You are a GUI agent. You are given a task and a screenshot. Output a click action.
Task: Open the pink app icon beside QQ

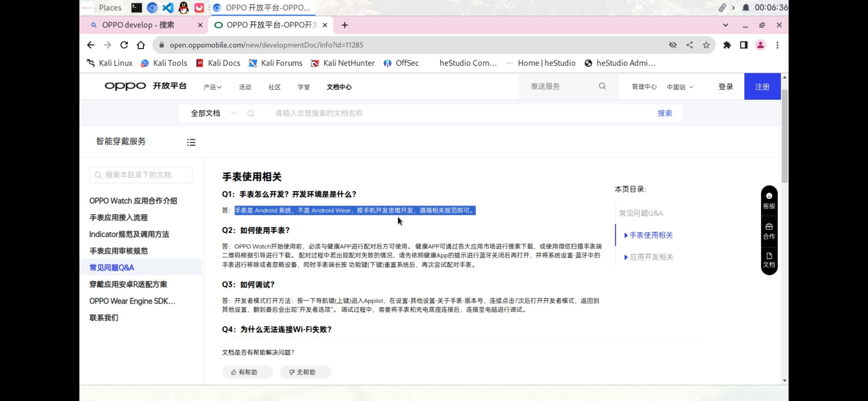199,7
